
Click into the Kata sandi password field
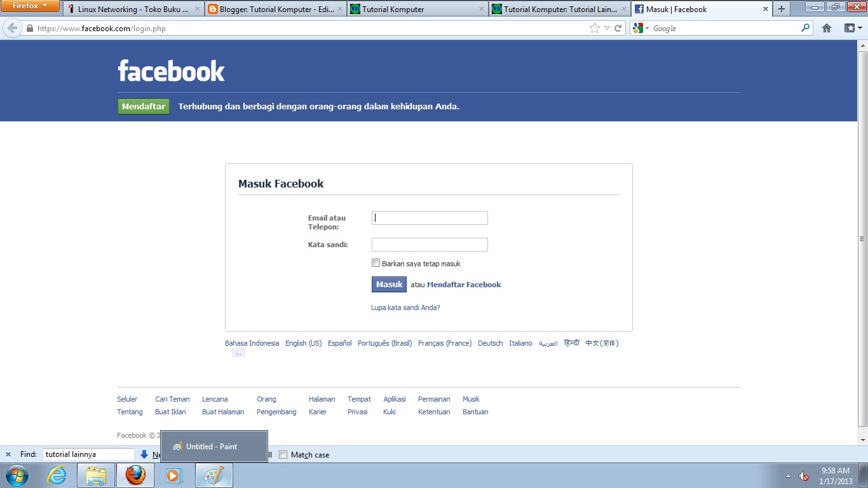point(430,245)
